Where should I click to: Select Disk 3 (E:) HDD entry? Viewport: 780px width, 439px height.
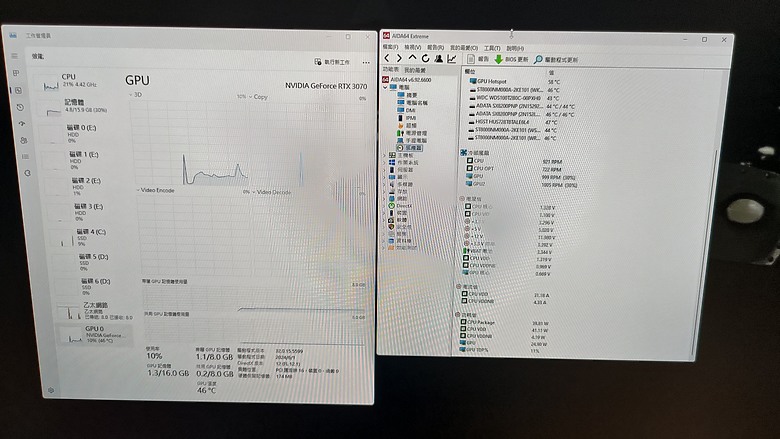(90, 212)
